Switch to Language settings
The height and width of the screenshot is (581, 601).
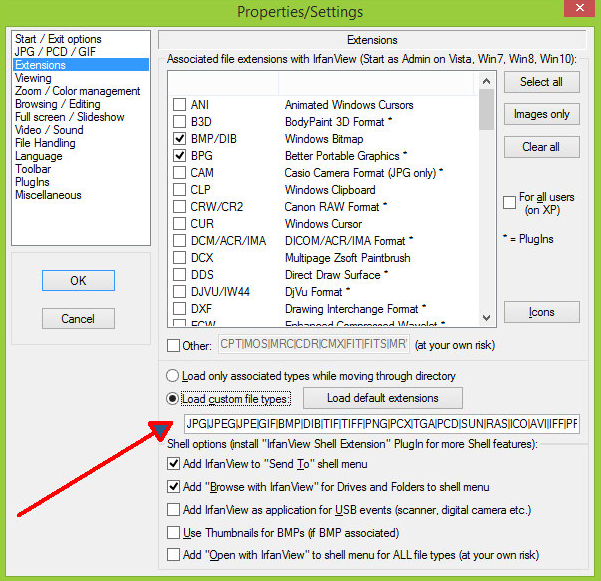click(38, 156)
